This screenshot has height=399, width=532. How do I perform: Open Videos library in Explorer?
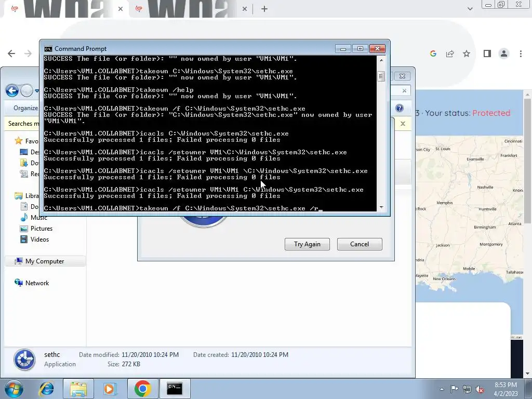(x=39, y=240)
